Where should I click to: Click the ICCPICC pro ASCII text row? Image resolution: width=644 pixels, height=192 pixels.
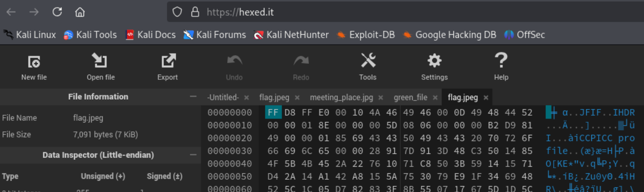[x=590, y=138]
